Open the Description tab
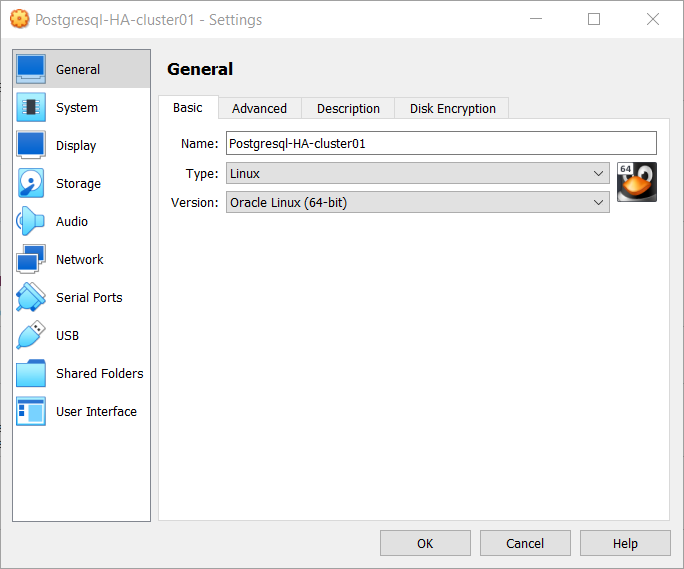 tap(348, 109)
